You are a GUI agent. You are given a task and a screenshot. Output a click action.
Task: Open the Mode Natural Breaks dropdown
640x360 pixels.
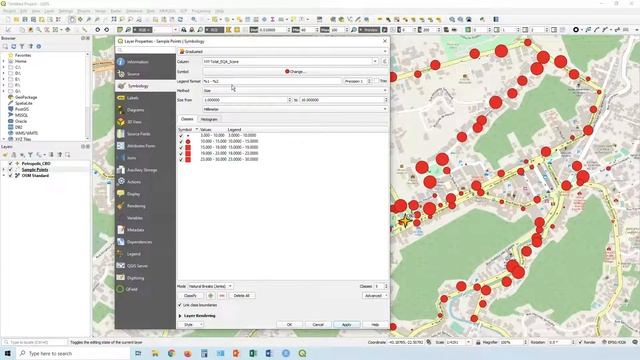[x=210, y=286]
